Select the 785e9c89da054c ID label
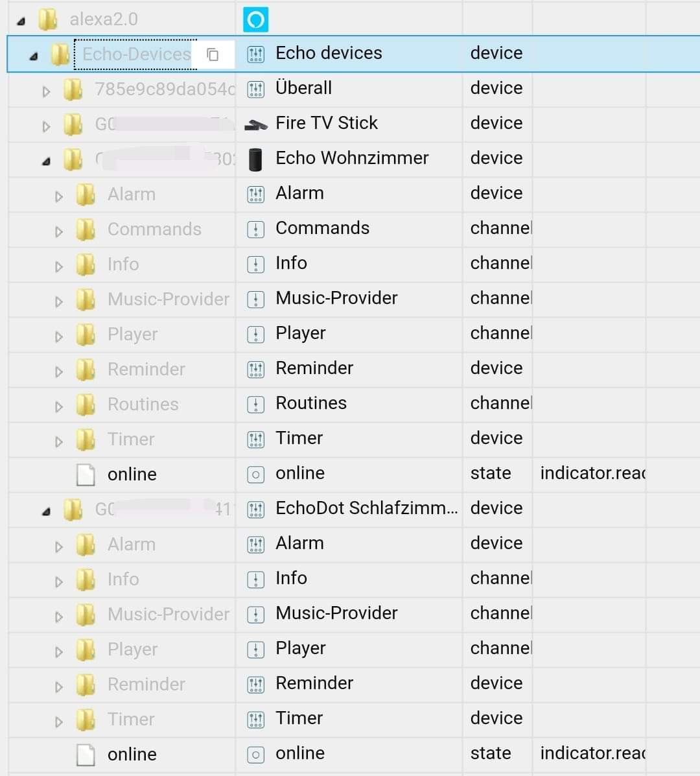This screenshot has height=776, width=700. click(165, 89)
